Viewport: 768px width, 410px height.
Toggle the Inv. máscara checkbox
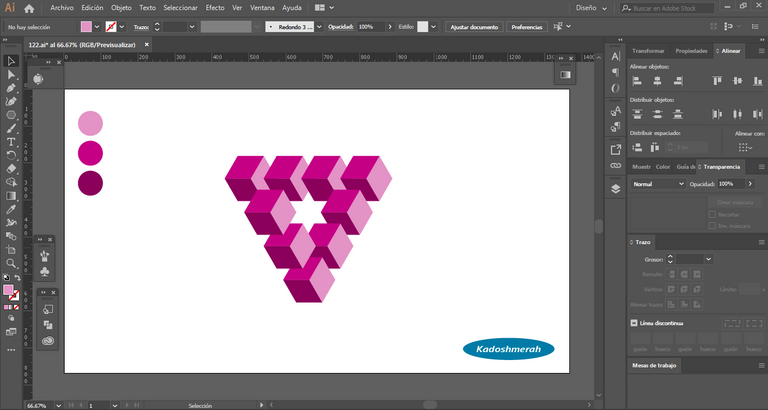pos(712,226)
